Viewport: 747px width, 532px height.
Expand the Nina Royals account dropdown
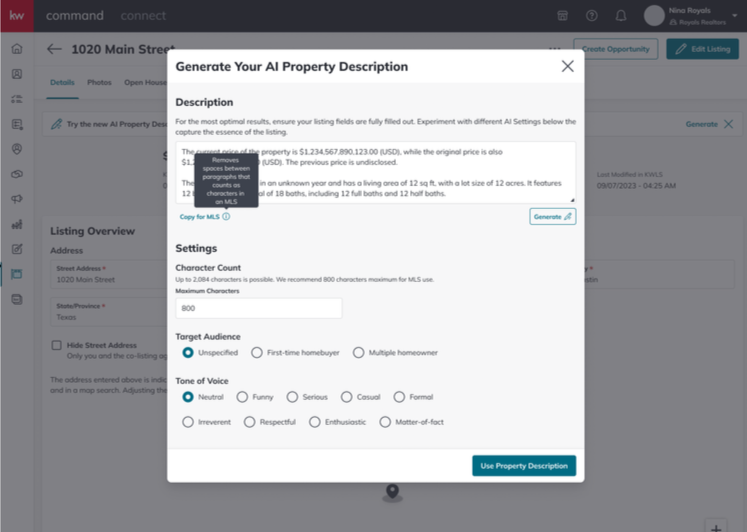pos(734,16)
